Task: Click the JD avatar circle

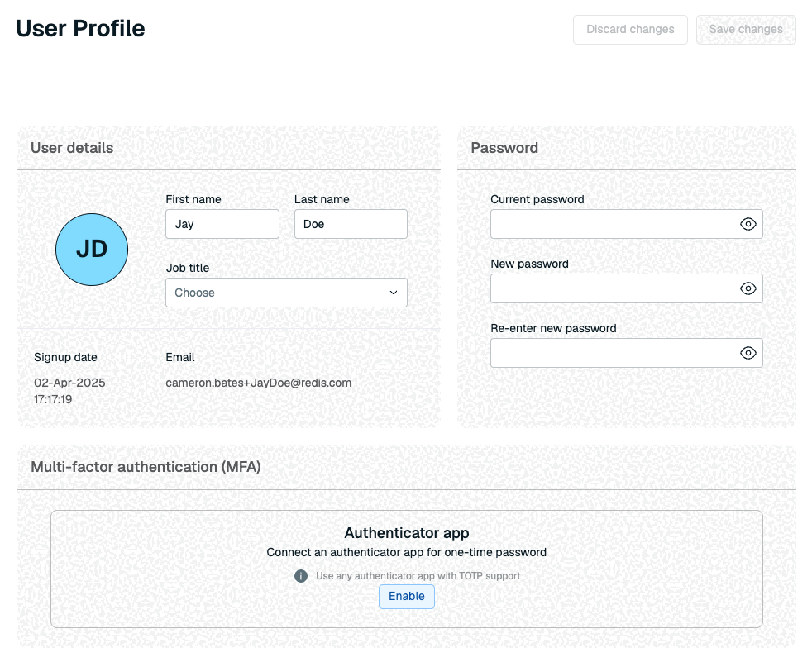Action: pyautogui.click(x=92, y=250)
